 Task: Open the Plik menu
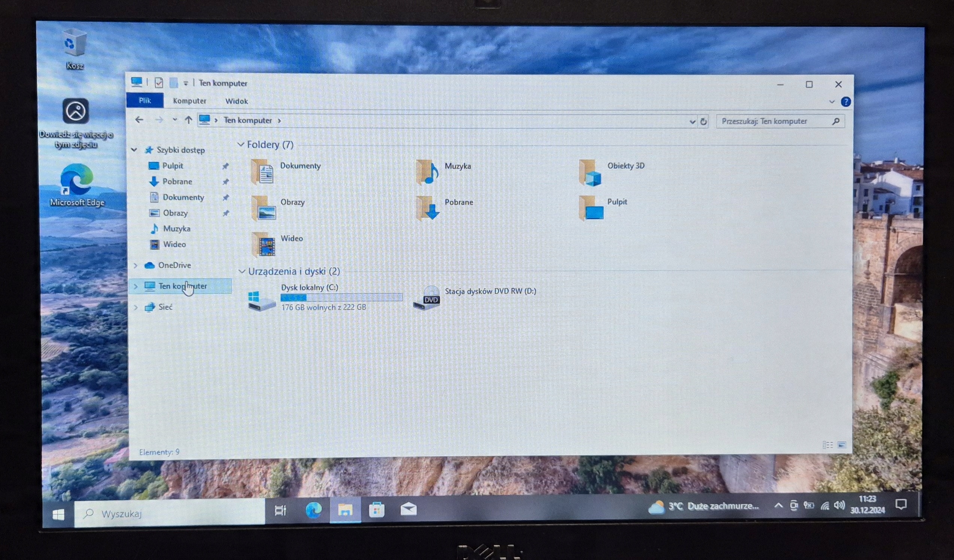tap(145, 101)
